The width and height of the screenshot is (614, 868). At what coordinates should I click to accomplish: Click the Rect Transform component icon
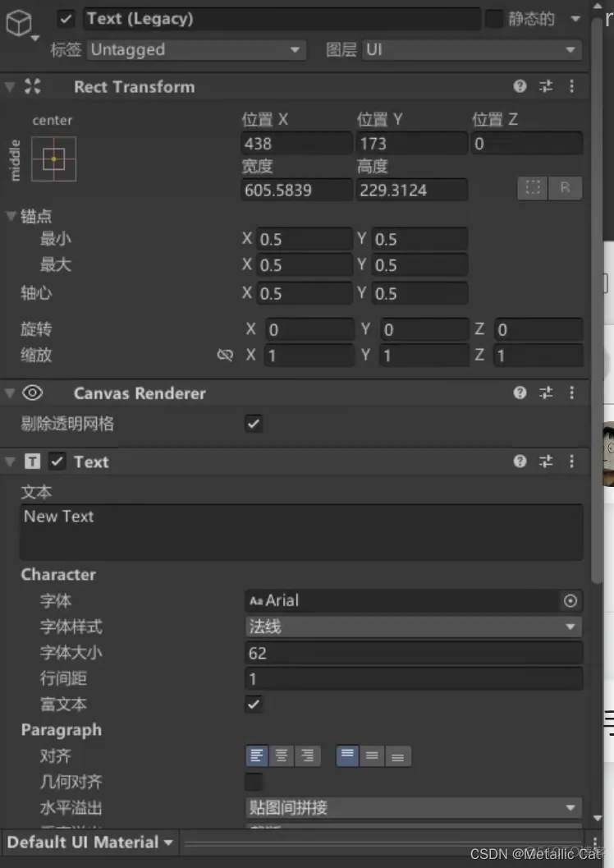coord(33,86)
